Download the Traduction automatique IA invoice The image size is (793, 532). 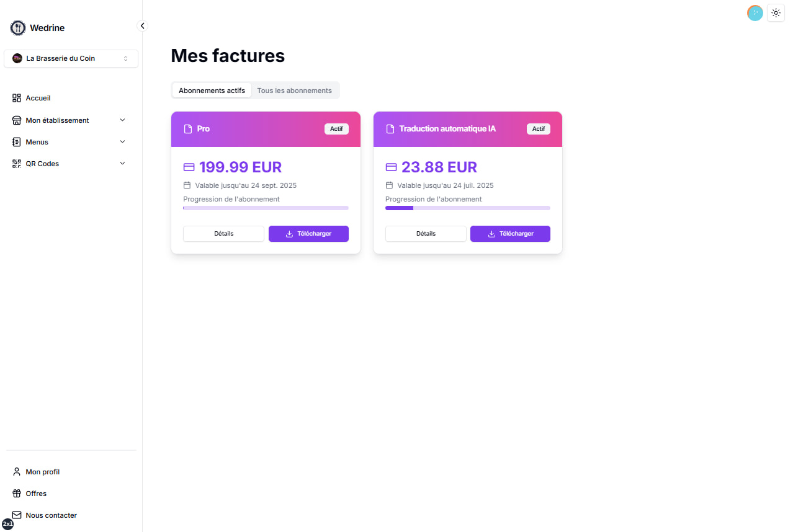point(510,234)
